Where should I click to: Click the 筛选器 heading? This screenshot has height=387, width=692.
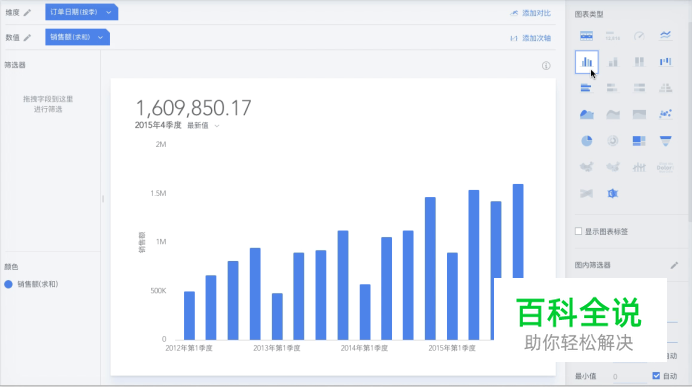pyautogui.click(x=15, y=65)
